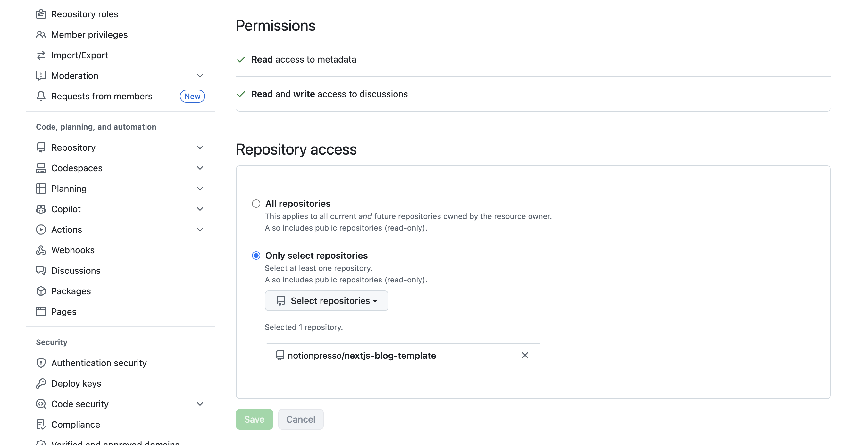Click the Discussions speech bubble icon
This screenshot has height=445, width=868.
41,270
